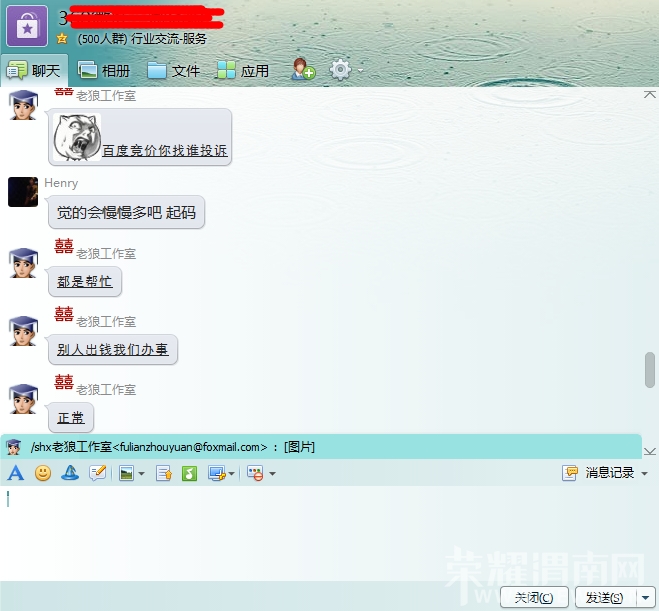Expand the send options dropdown arrow
The image size is (659, 611).
tap(646, 598)
